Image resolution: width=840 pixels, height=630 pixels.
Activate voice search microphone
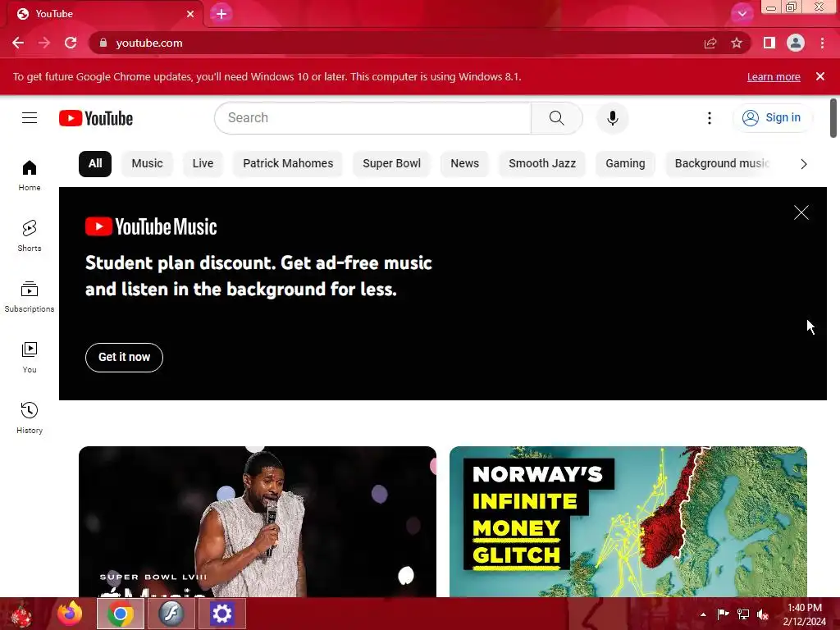tap(612, 118)
